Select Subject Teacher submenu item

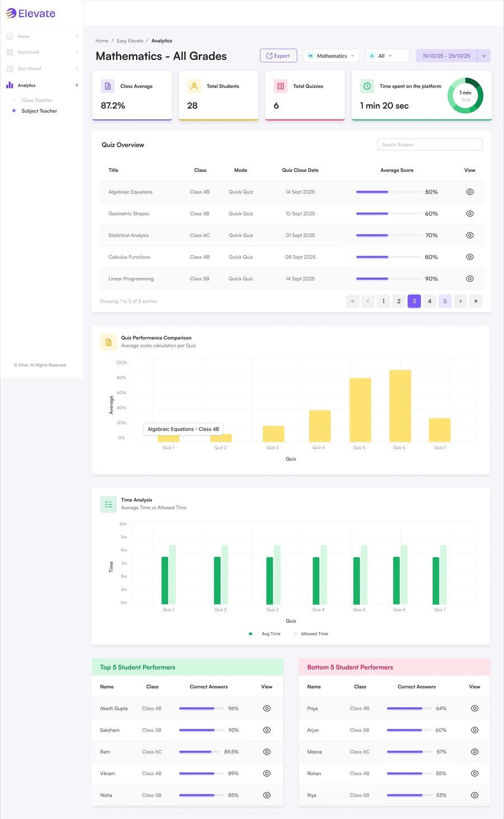click(39, 111)
